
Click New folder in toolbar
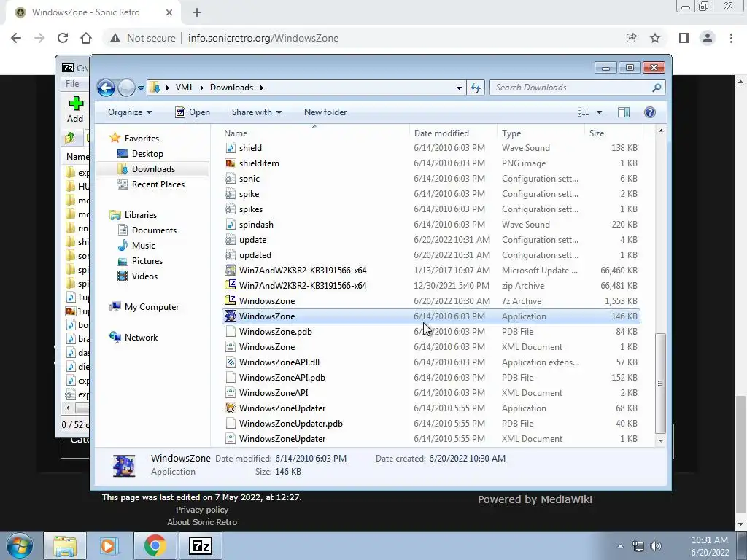(325, 112)
